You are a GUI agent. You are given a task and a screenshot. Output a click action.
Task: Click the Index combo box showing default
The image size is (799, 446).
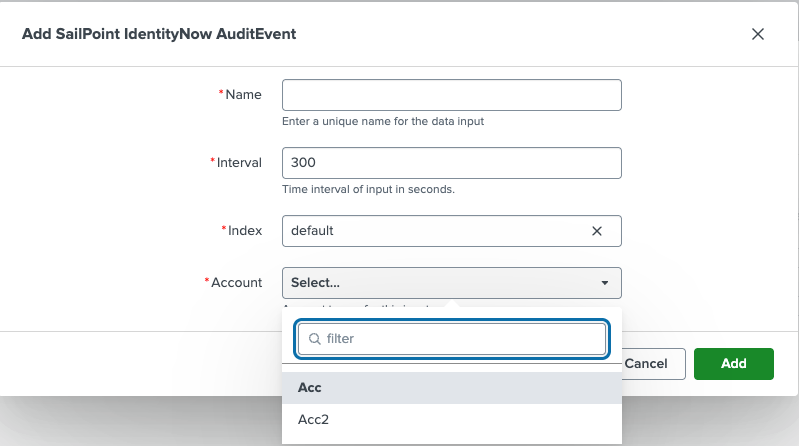(x=451, y=231)
